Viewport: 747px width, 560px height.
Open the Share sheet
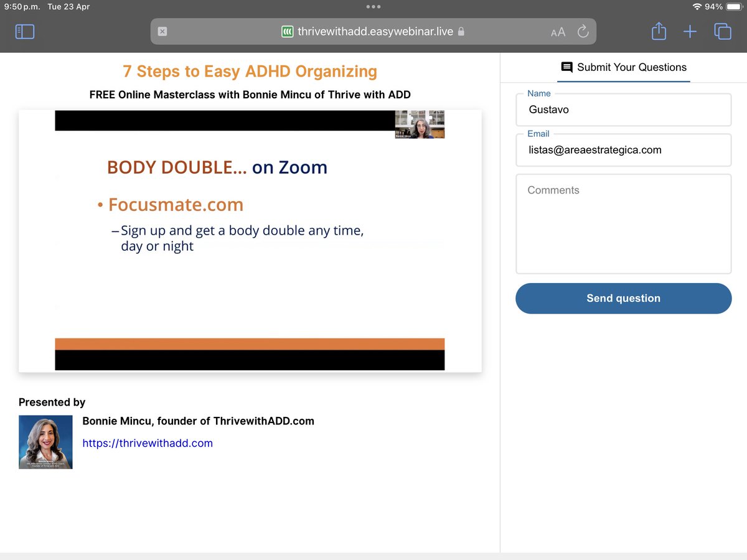pyautogui.click(x=659, y=31)
